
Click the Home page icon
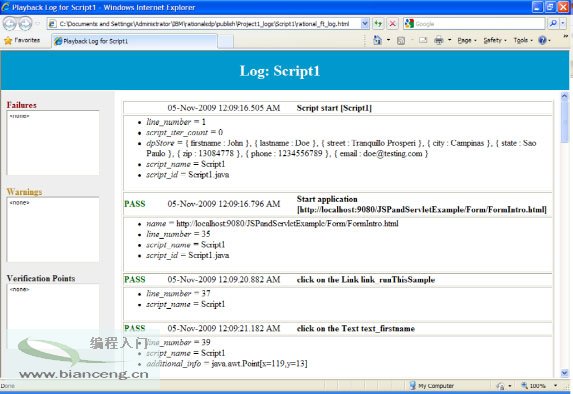tap(377, 40)
